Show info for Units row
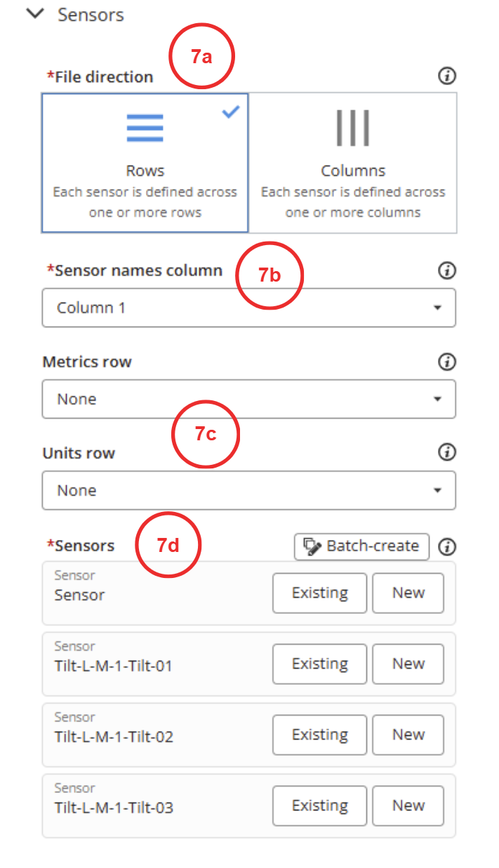The height and width of the screenshot is (868, 499). click(x=447, y=453)
